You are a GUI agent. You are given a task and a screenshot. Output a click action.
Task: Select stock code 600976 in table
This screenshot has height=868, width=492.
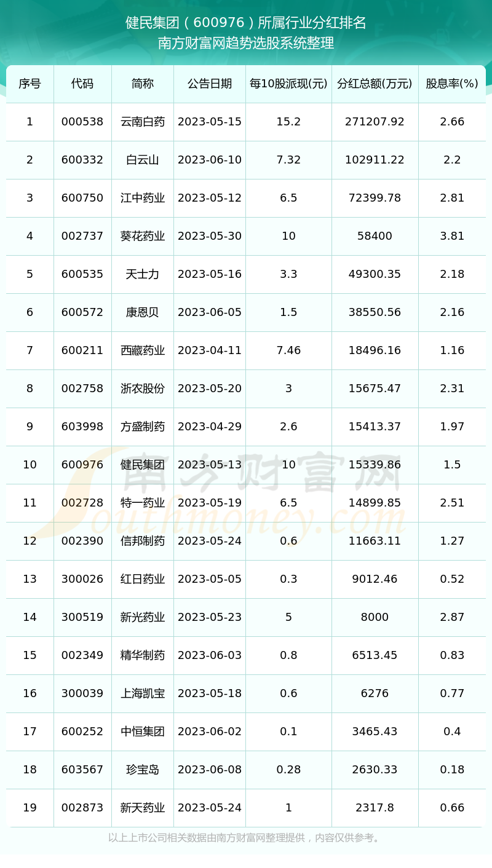click(x=82, y=465)
